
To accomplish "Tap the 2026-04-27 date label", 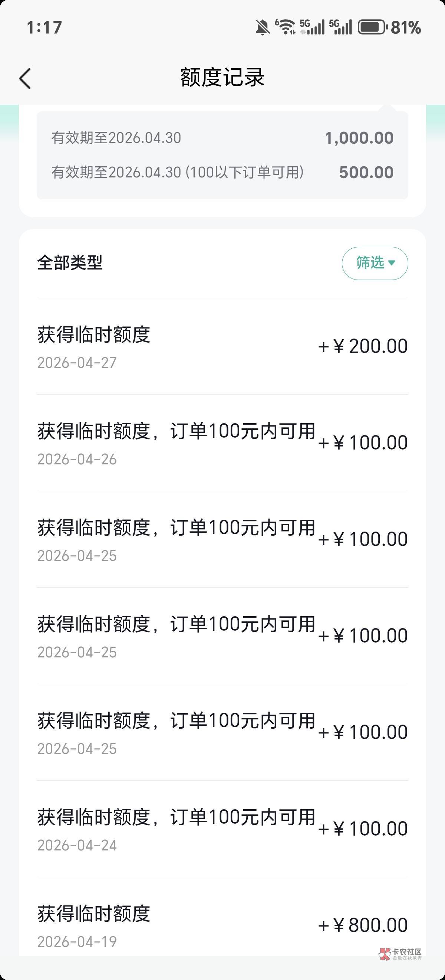I will pyautogui.click(x=77, y=363).
